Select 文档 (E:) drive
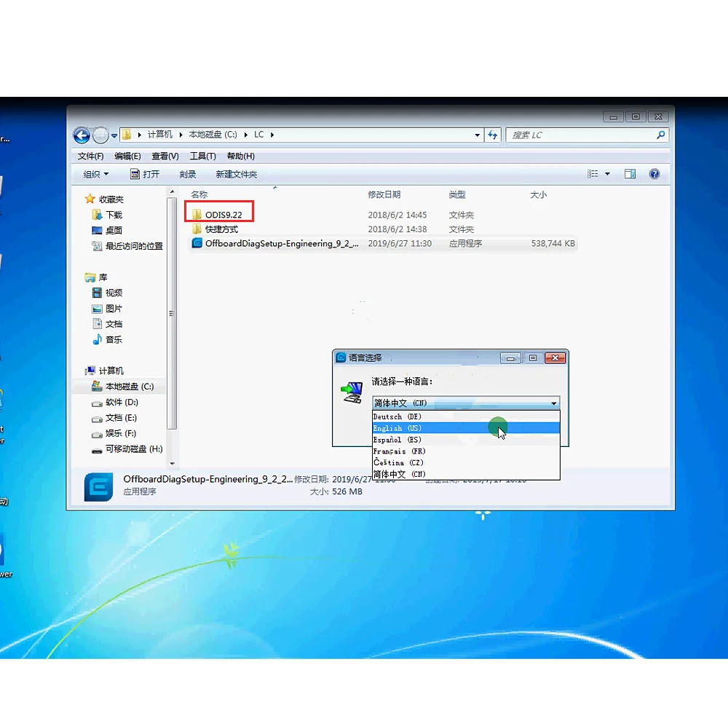The height and width of the screenshot is (728, 728). [115, 418]
